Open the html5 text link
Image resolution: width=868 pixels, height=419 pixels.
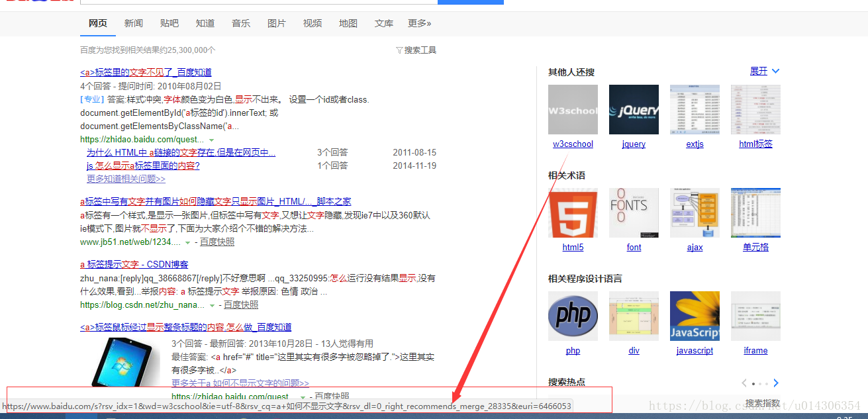pos(573,247)
